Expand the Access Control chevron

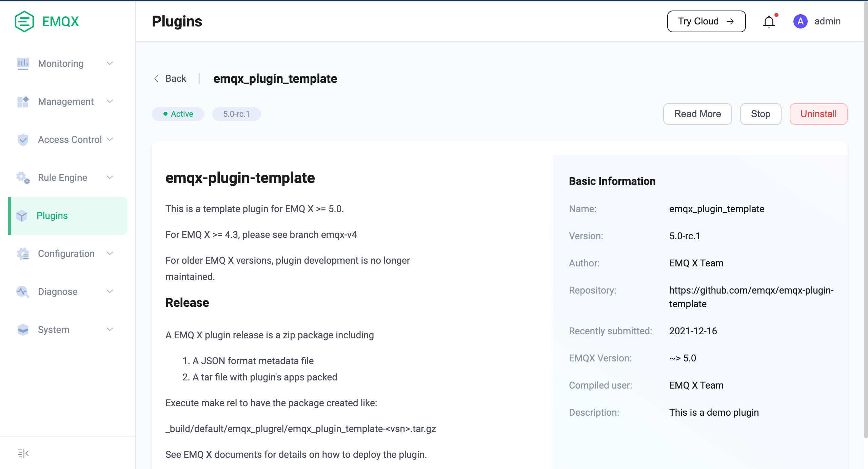point(110,139)
